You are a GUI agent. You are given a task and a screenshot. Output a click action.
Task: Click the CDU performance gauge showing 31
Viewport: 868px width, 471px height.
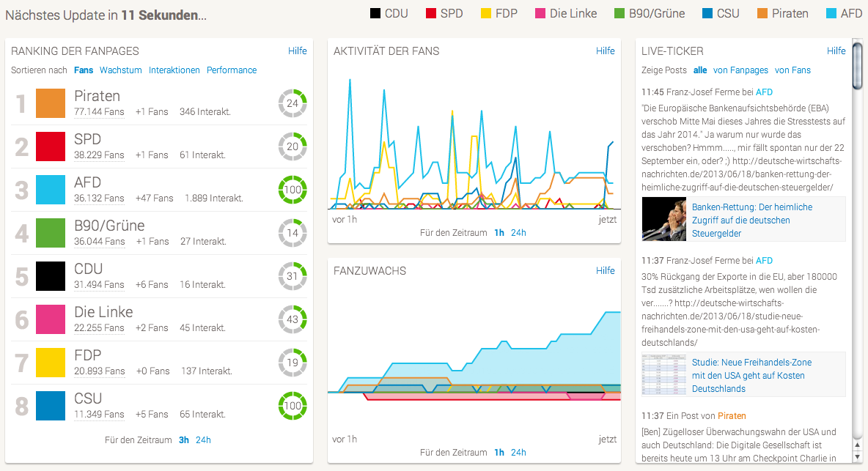point(293,276)
